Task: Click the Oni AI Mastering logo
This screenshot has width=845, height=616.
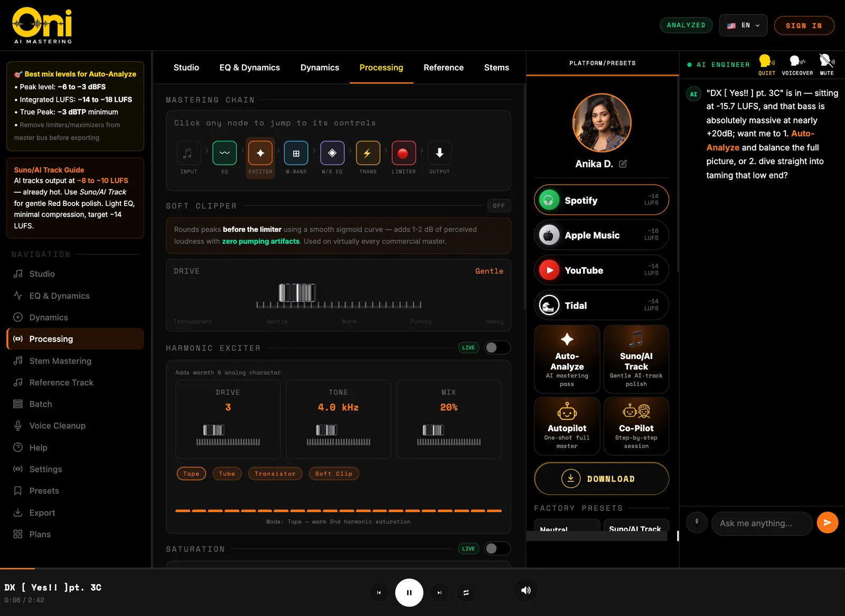Action: pyautogui.click(x=42, y=25)
